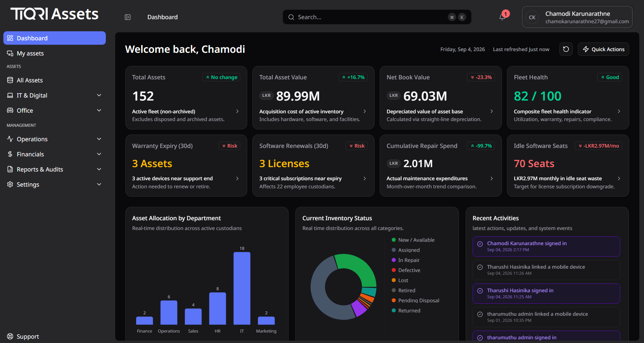
Task: Expand the Reports & Audits chevron
Action: coord(99,169)
